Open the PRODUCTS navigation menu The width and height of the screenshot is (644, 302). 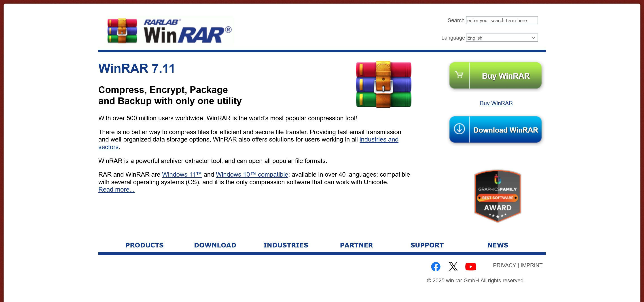pyautogui.click(x=144, y=245)
